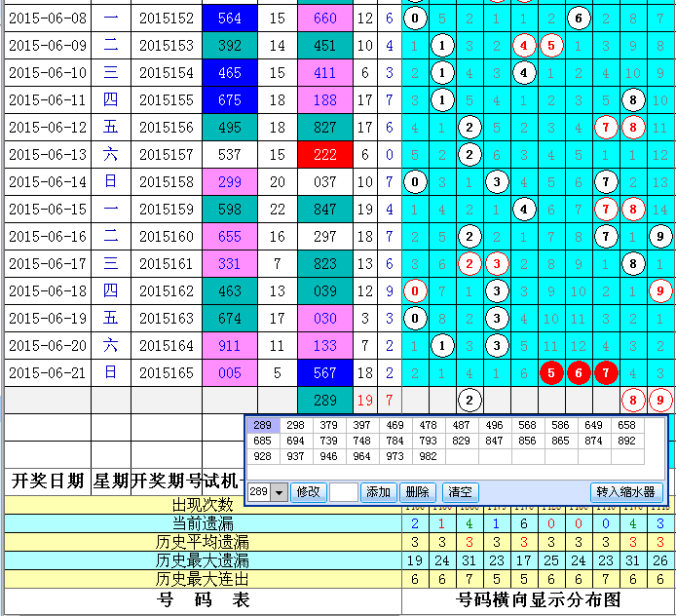Screen dimensions: 676x616
Task: Click the 转入缩水器 button
Action: pyautogui.click(x=625, y=492)
